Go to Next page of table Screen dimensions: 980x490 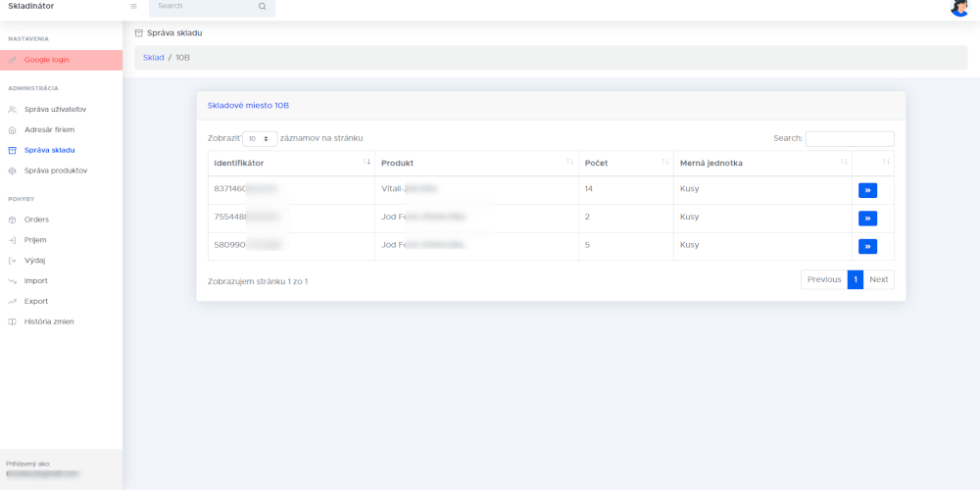click(878, 280)
